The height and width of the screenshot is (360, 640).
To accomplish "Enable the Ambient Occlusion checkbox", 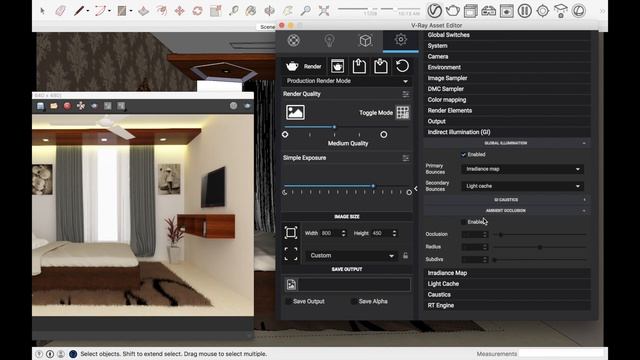I will [463, 222].
